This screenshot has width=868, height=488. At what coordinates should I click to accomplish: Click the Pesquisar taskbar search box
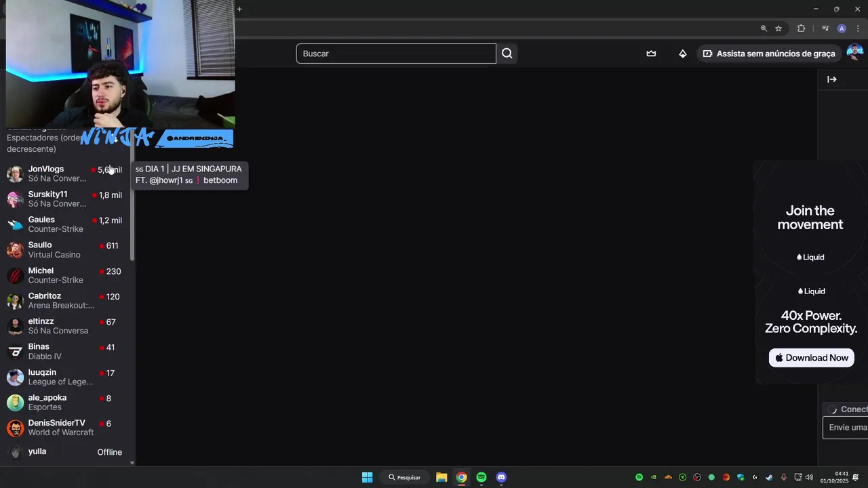pos(405,477)
